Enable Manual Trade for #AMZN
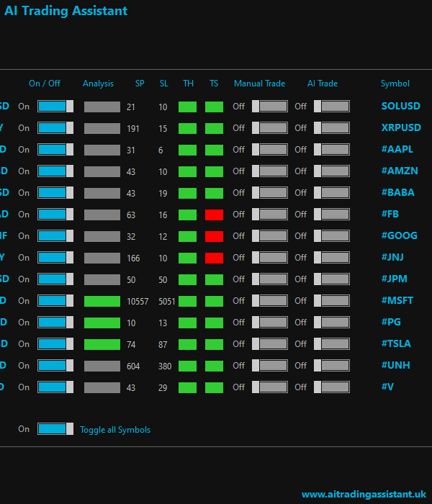The image size is (432, 504). pyautogui.click(x=270, y=171)
